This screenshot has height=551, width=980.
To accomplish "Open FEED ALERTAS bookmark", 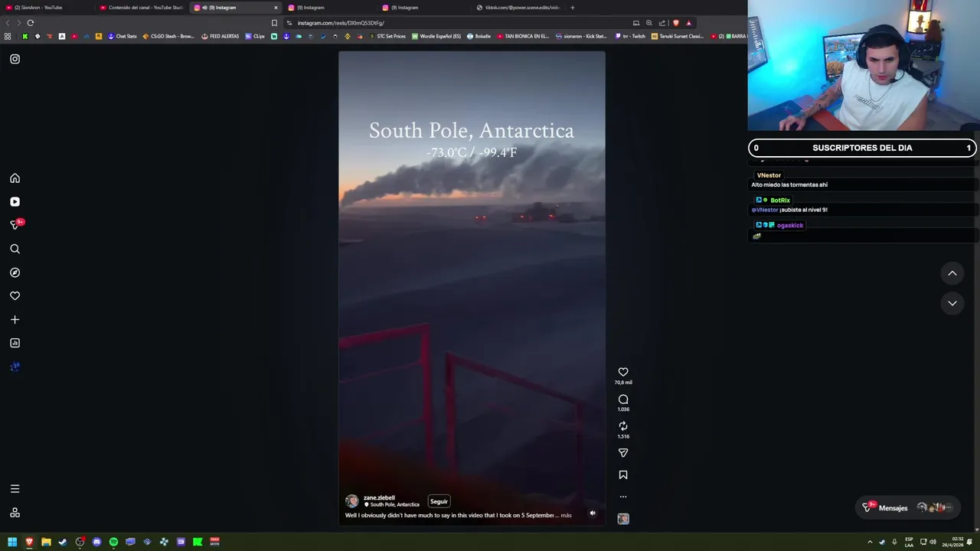I will (220, 36).
